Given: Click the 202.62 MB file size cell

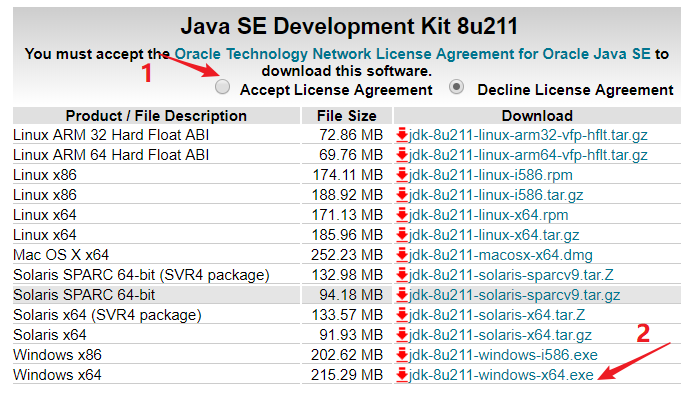Looking at the screenshot, I should pos(347,355).
